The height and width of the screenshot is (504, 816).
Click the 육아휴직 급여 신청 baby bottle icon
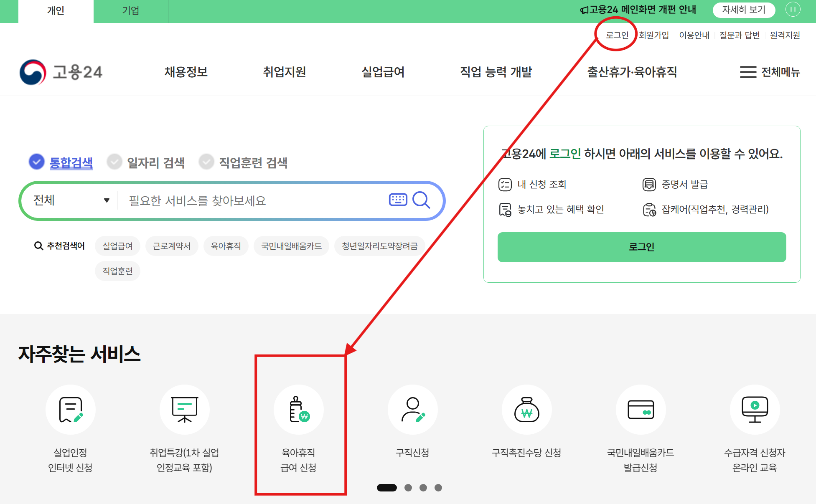click(299, 410)
